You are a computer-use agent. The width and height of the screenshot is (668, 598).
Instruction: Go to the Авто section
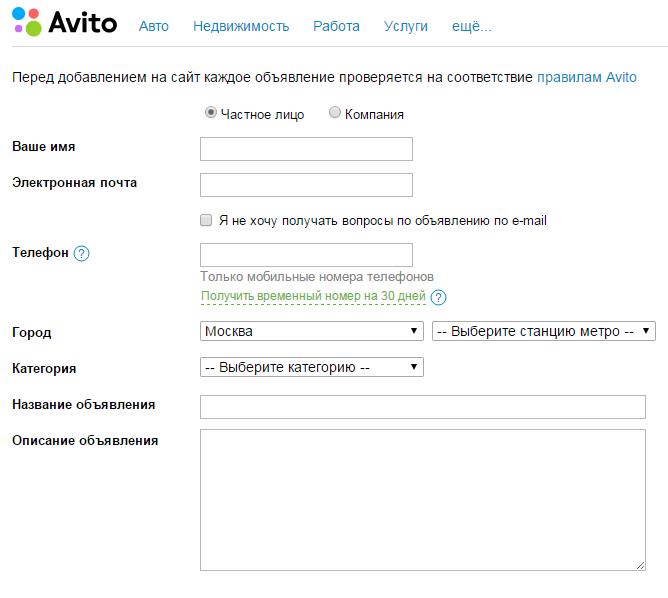coord(154,26)
